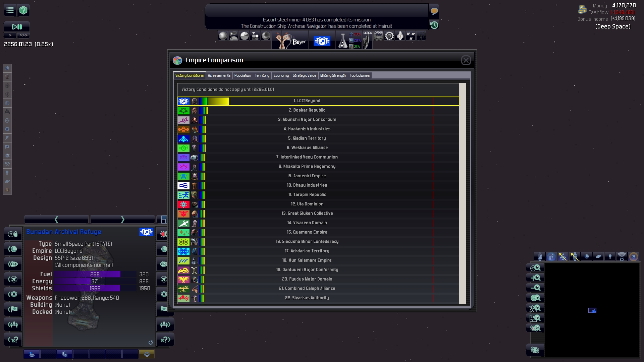
Task: Go to next item with right chevron
Action: [122, 220]
